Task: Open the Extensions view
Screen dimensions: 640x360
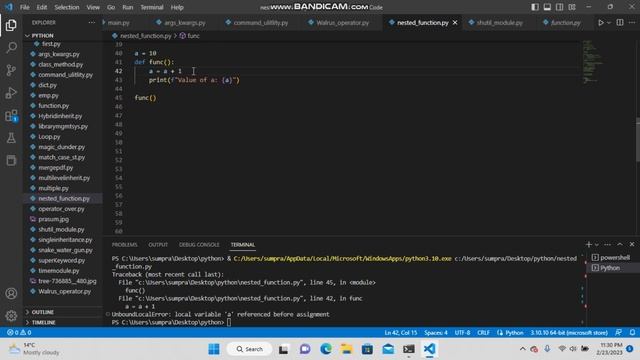Action: tap(11, 116)
